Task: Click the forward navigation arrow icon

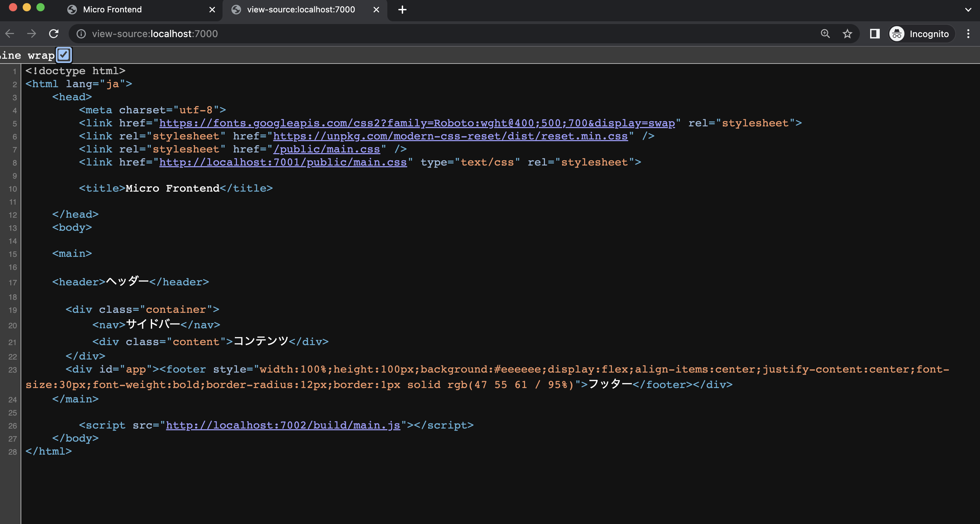Action: (x=31, y=34)
